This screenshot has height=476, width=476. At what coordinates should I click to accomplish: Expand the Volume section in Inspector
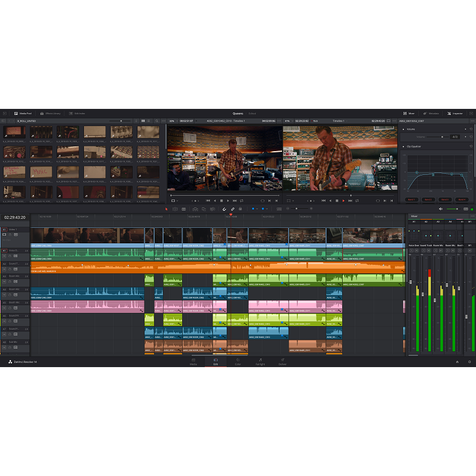(404, 129)
